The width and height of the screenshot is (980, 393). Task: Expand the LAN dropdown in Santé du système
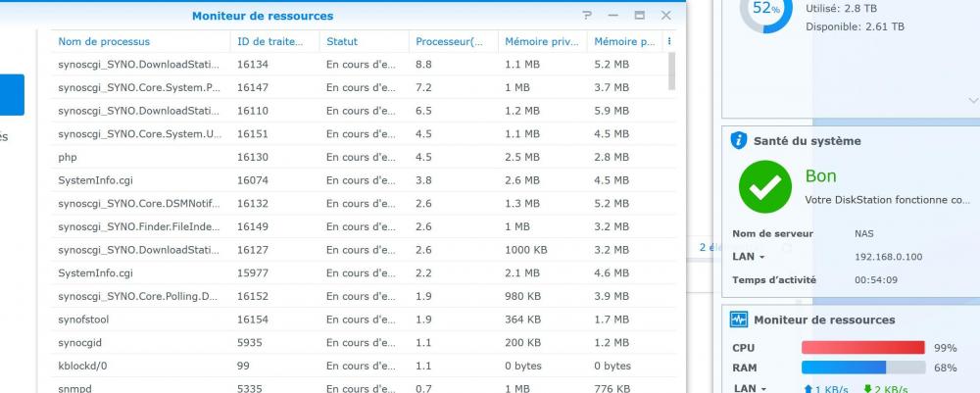click(x=750, y=257)
